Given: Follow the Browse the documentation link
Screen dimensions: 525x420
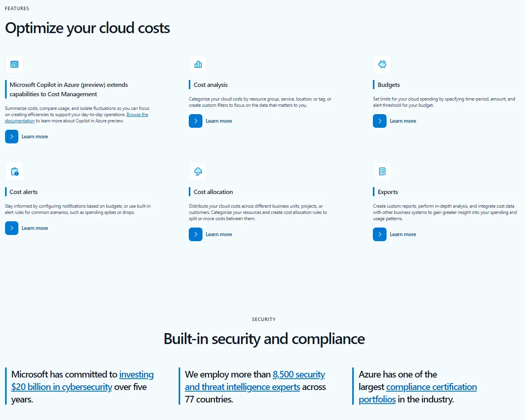Looking at the screenshot, I should pos(137,115).
